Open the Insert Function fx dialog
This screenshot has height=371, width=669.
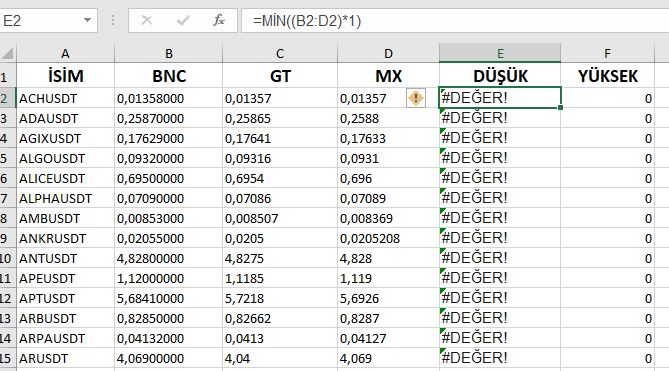219,20
